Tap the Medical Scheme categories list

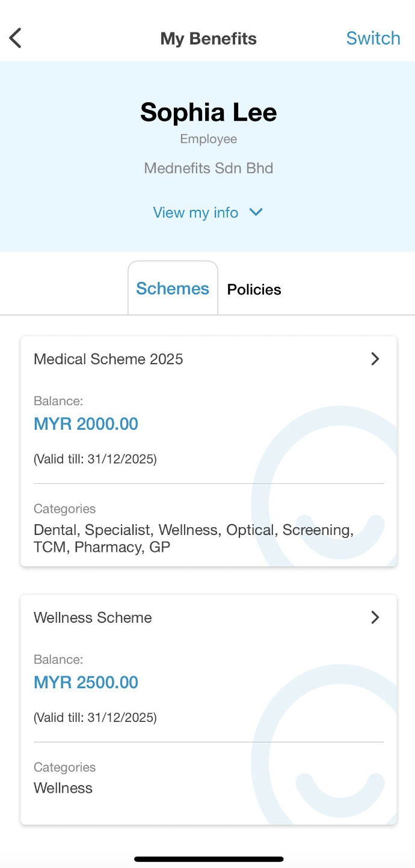[192, 539]
